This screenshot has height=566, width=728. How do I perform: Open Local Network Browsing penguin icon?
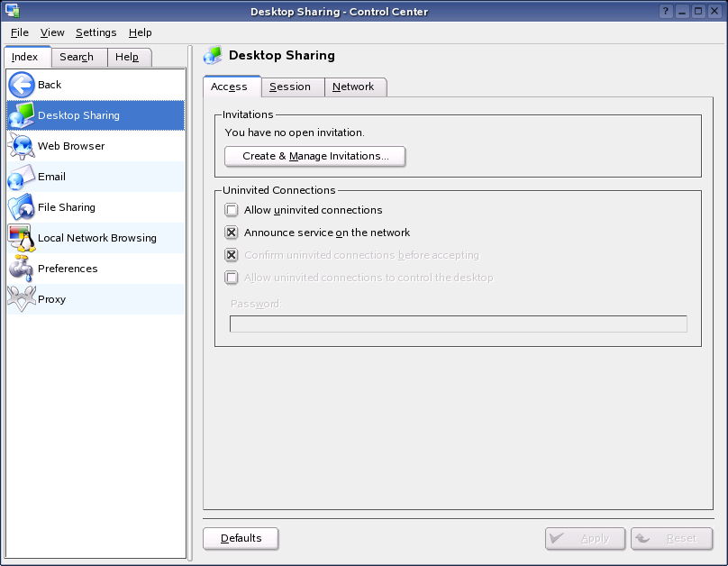tap(22, 238)
